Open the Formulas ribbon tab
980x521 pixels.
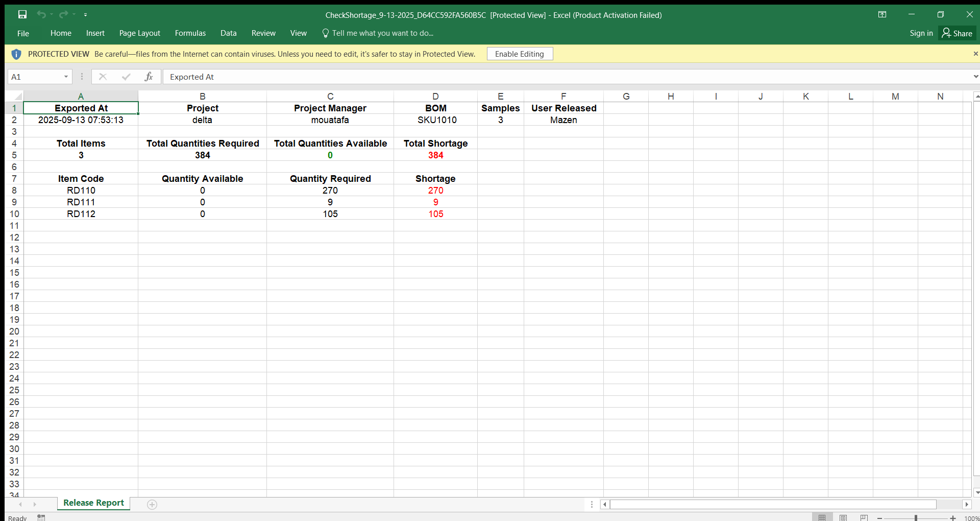[190, 33]
